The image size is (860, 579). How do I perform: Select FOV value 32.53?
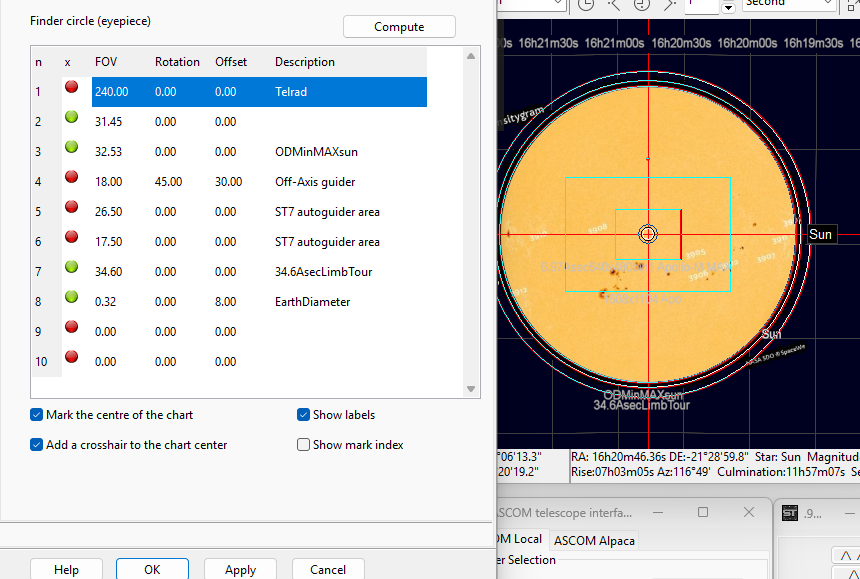(x=109, y=152)
